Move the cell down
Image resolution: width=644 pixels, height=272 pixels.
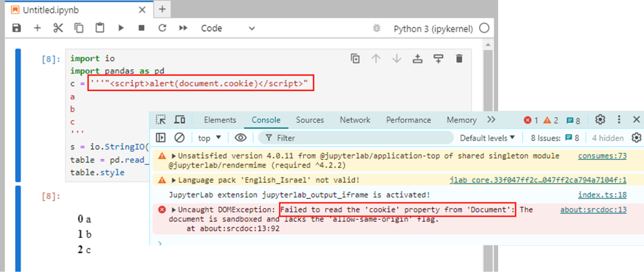pyautogui.click(x=397, y=59)
